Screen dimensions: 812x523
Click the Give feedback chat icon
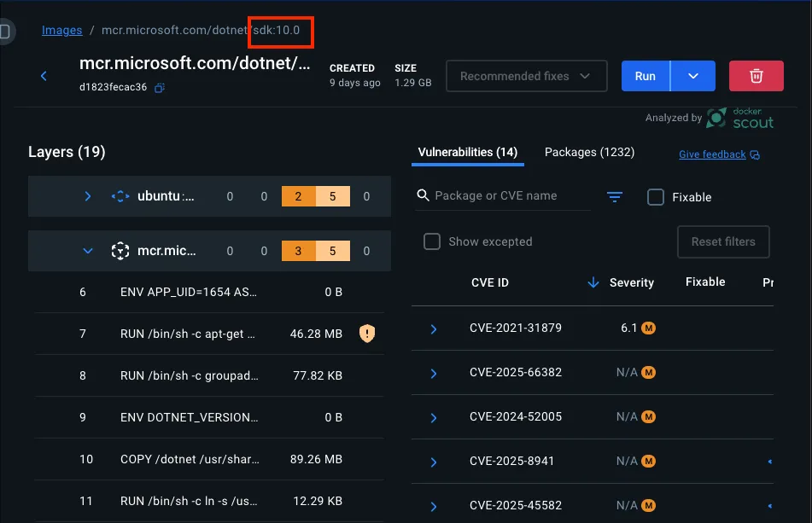(755, 154)
